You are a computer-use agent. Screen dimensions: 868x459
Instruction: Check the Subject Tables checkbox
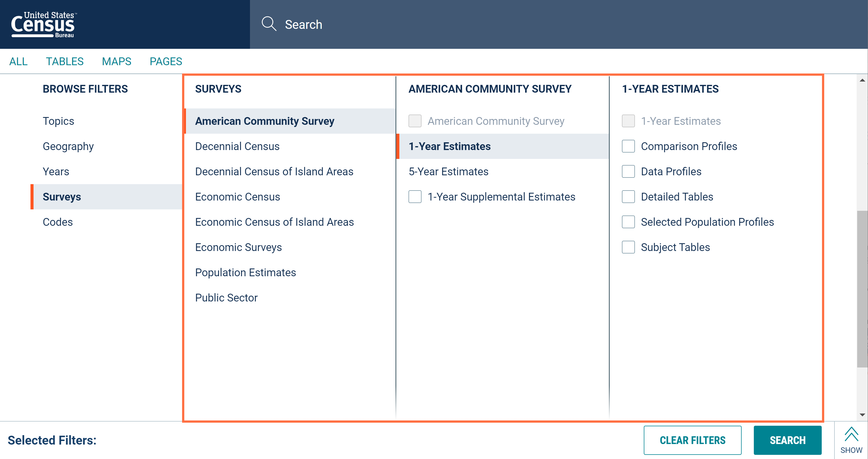[628, 248]
